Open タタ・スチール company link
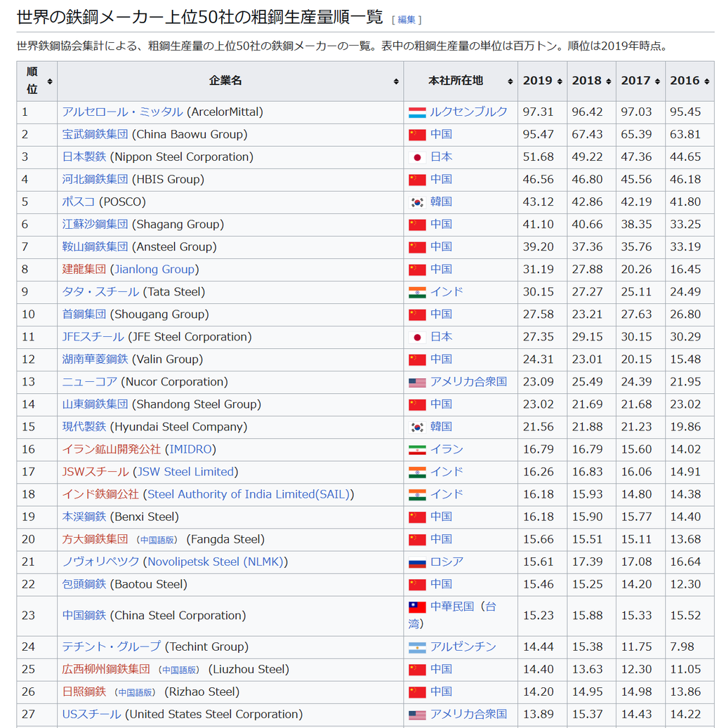 click(x=101, y=292)
